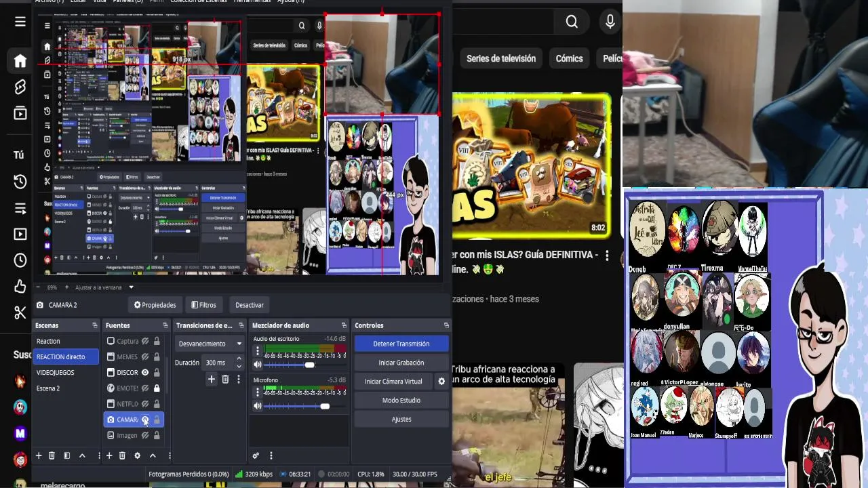Pop out the Fuentes dock
The width and height of the screenshot is (868, 488).
[166, 325]
